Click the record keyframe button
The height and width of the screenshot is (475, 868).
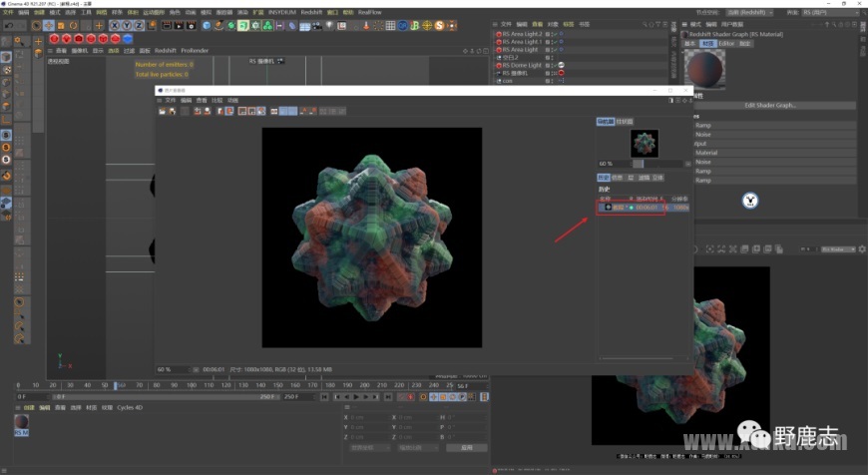coord(401,397)
